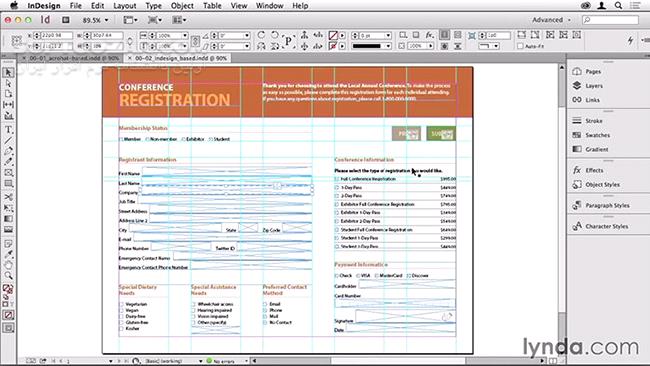Select the Direct Selection tool
The height and width of the screenshot is (366, 650).
pyautogui.click(x=8, y=83)
